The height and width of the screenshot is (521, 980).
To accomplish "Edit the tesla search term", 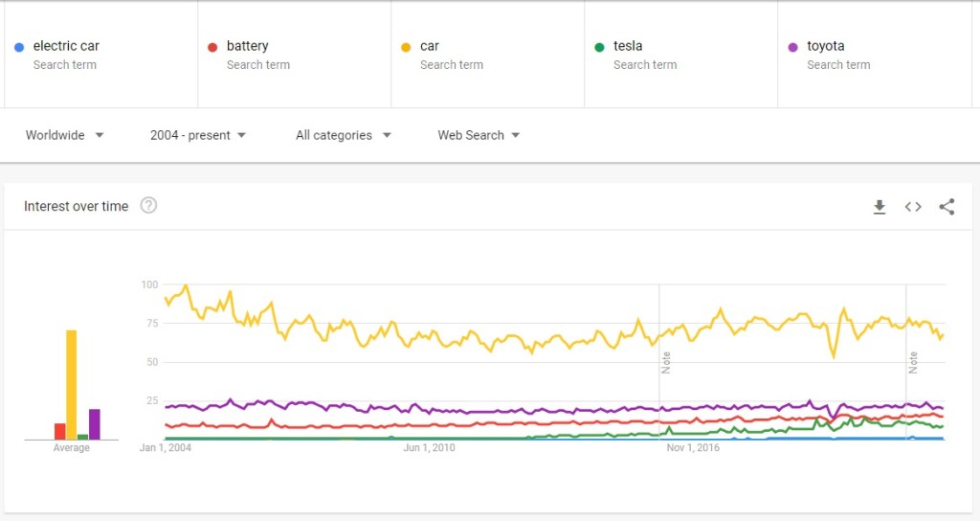I will [628, 46].
